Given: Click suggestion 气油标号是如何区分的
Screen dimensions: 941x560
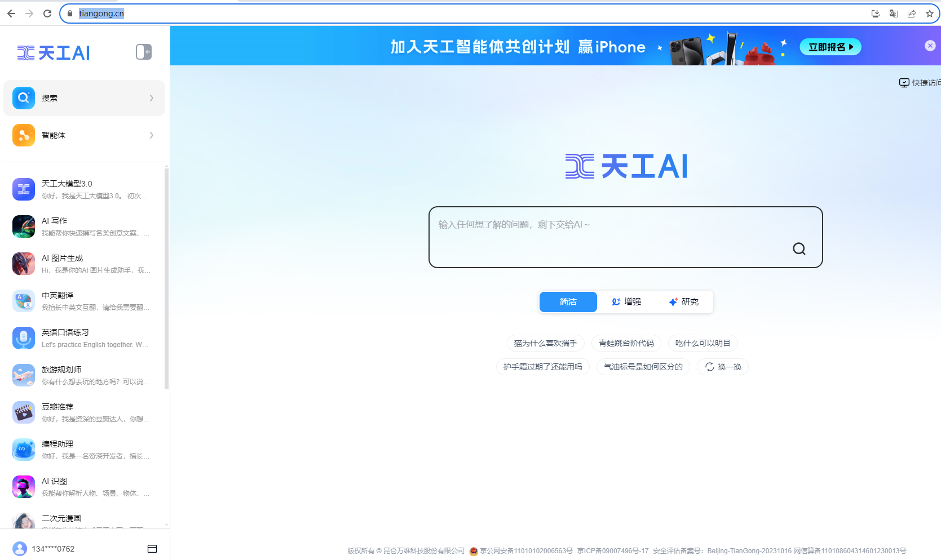Looking at the screenshot, I should [643, 367].
